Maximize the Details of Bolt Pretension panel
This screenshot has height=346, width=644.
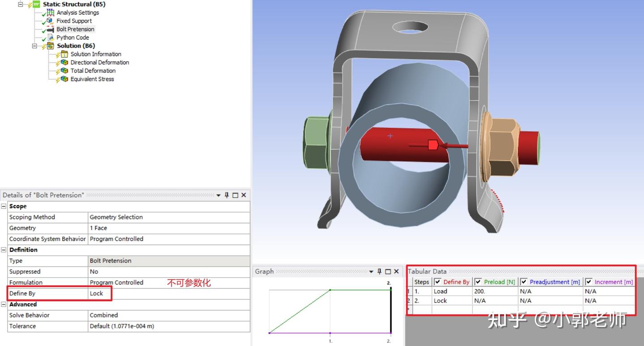click(x=235, y=195)
